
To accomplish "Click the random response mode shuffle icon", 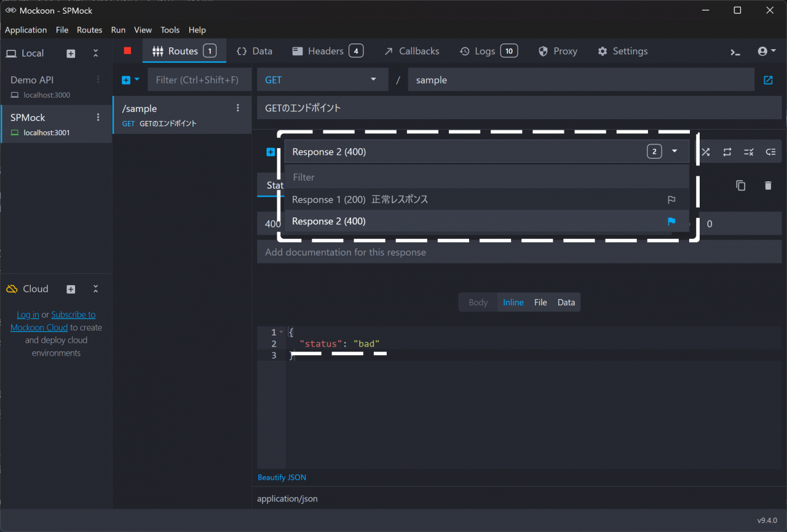I will [x=705, y=152].
